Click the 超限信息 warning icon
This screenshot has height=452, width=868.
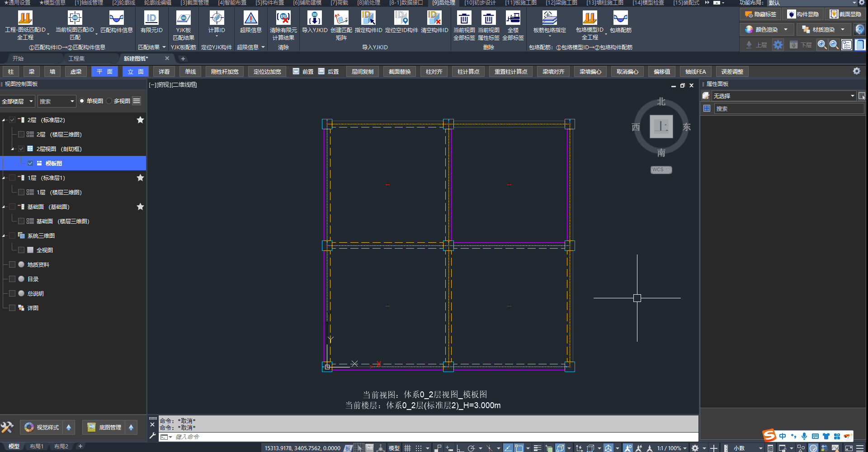[250, 19]
